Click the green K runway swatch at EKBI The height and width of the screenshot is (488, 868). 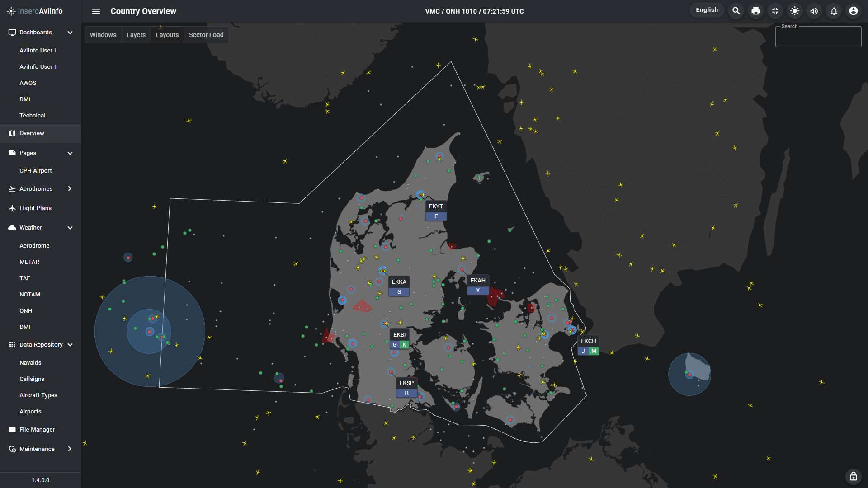point(404,345)
